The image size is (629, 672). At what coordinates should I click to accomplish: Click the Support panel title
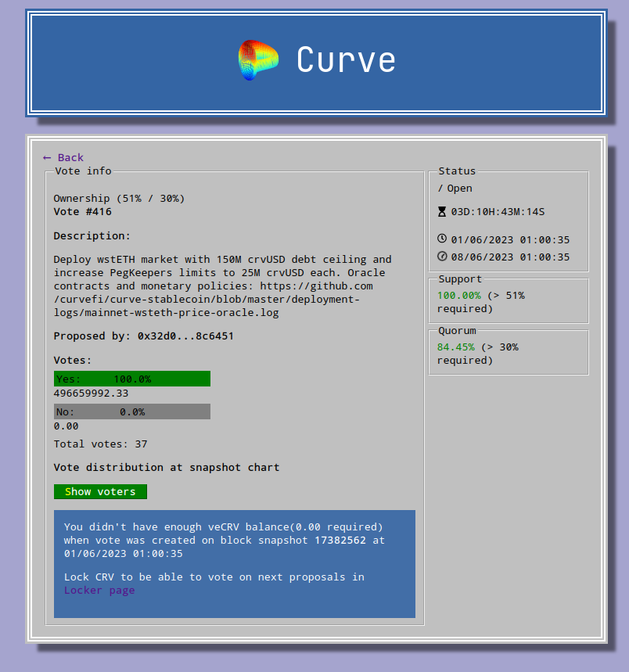tap(460, 279)
